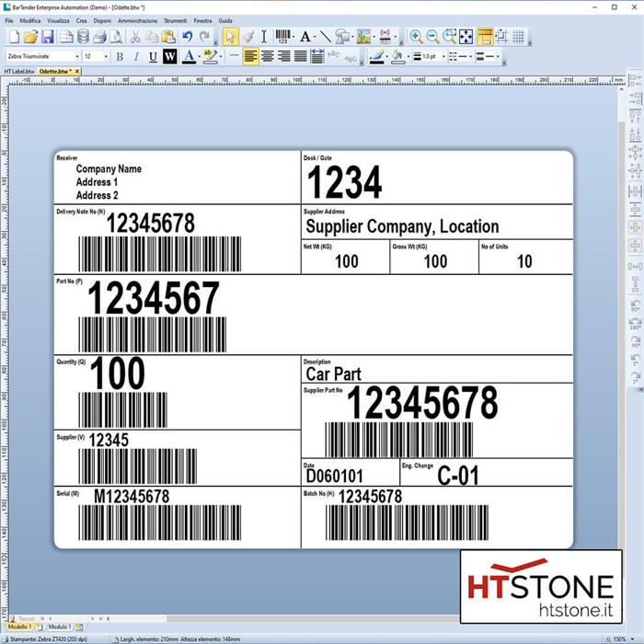Undo the last action
This screenshot has width=644, height=644.
point(188,37)
